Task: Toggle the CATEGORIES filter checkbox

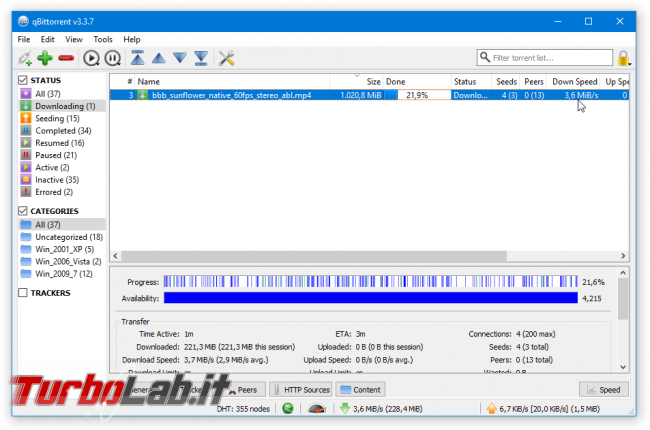Action: [23, 211]
